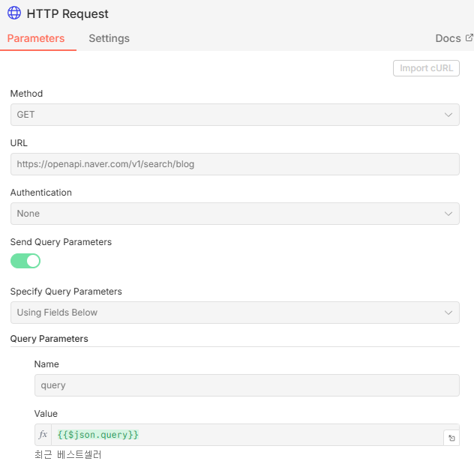
Task: Click the {{$json.query}} Value expression field
Action: [247, 435]
